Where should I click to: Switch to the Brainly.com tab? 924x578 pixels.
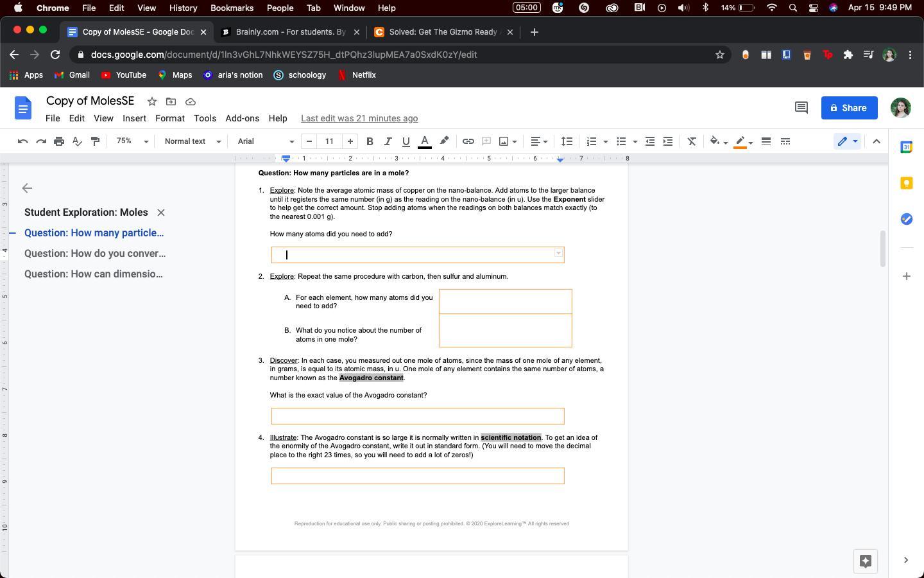290,32
